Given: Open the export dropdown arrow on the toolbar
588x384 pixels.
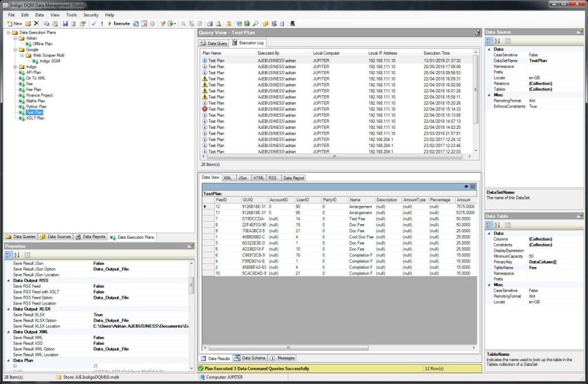Looking at the screenshot, I should click(x=174, y=24).
